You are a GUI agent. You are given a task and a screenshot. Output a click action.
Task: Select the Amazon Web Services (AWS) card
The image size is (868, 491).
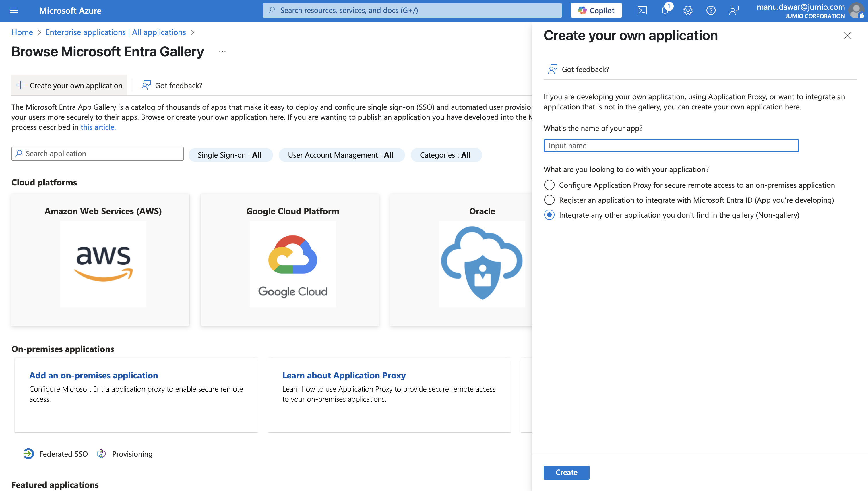(100, 259)
